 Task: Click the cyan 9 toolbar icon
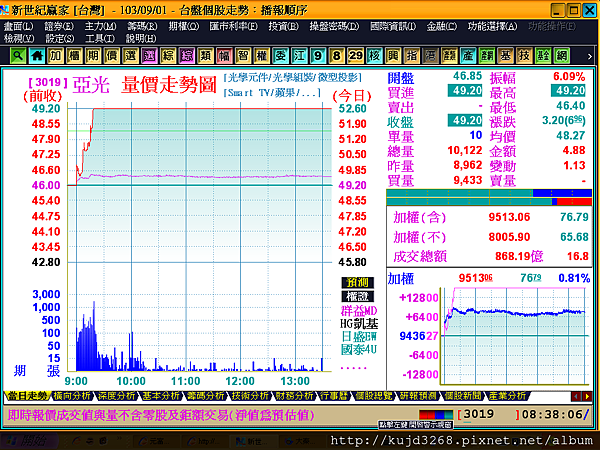pos(318,56)
